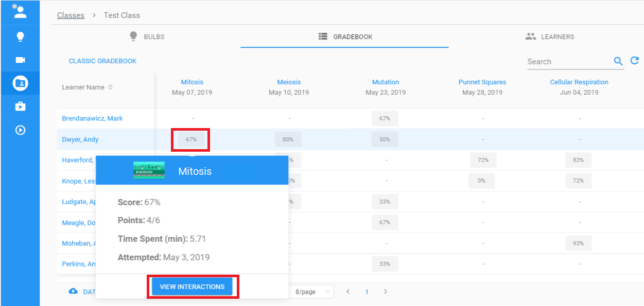This screenshot has width=644, height=306.
Task: Open the Classes breadcrumb link
Action: pos(71,15)
